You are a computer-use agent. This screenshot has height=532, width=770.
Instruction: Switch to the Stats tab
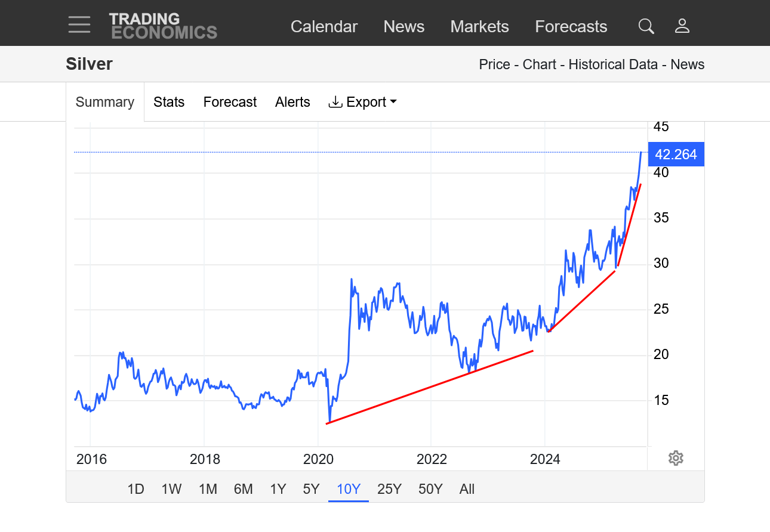coord(169,102)
